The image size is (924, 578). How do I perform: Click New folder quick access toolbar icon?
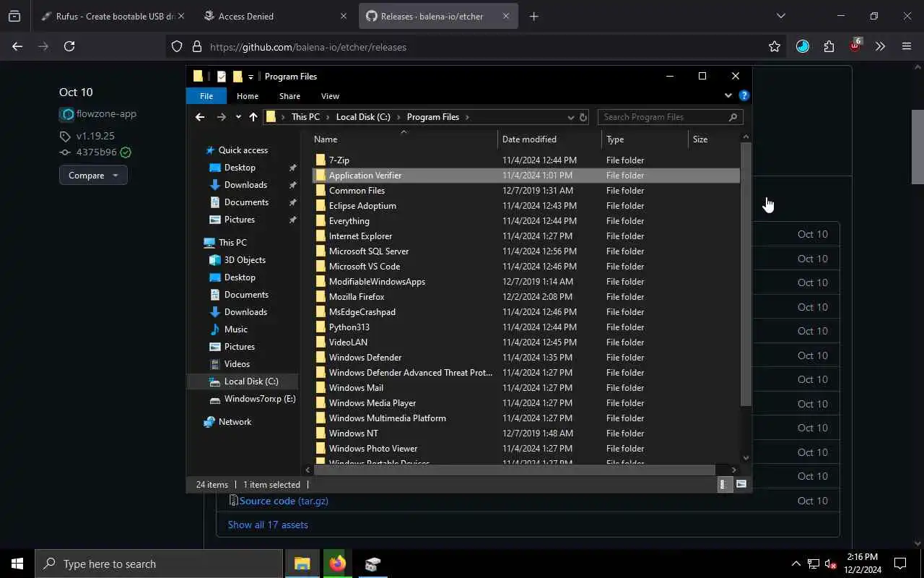click(x=237, y=77)
